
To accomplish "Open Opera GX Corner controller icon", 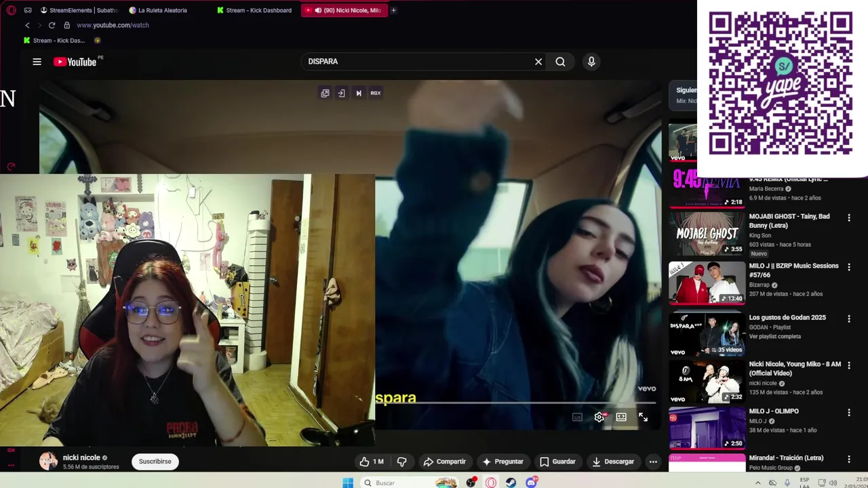I will 28,10.
